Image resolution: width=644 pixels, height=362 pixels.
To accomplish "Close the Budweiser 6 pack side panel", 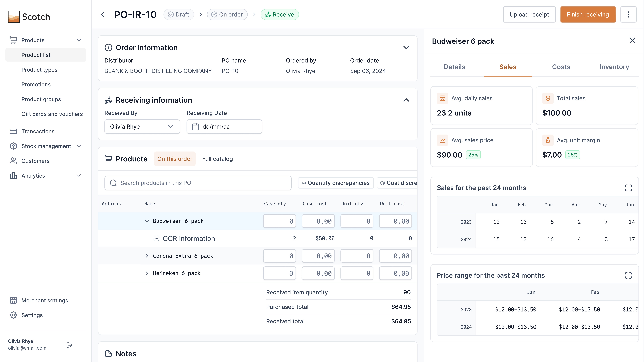I will point(632,40).
